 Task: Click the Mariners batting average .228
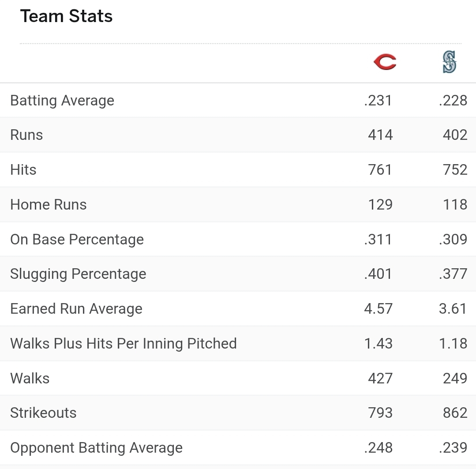pos(453,101)
